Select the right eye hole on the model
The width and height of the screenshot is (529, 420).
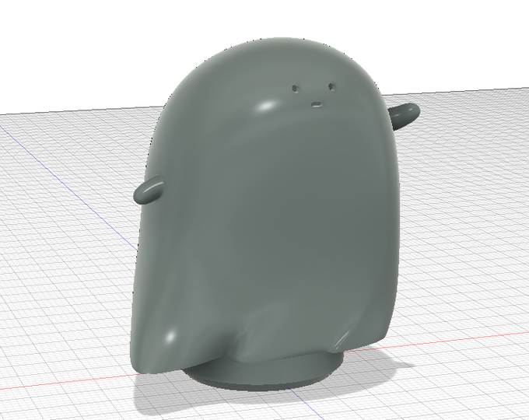(332, 87)
